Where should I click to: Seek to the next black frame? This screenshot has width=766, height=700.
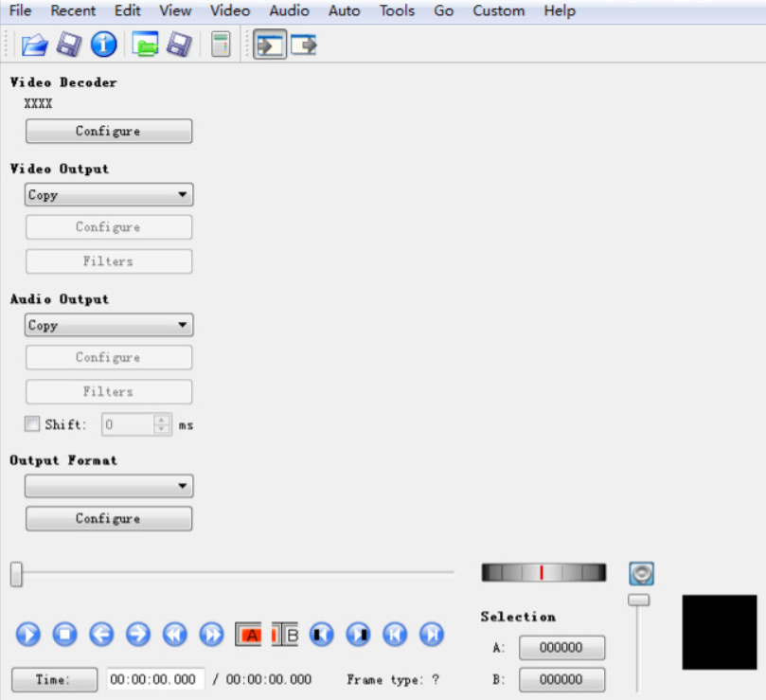(358, 635)
